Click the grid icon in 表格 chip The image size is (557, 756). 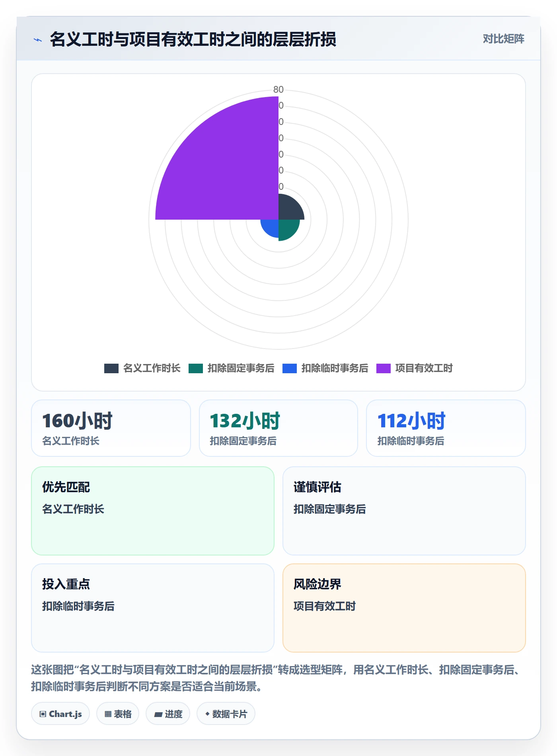click(108, 714)
